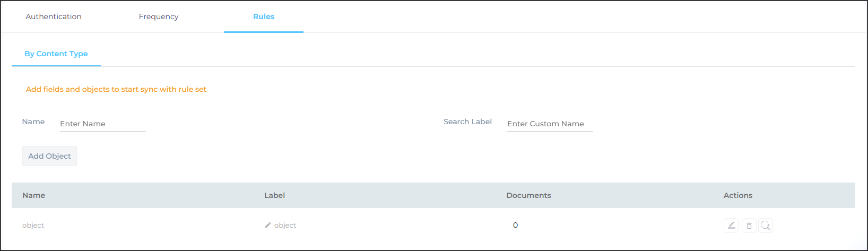
Task: Click the orange rule set hint message
Action: [x=116, y=89]
